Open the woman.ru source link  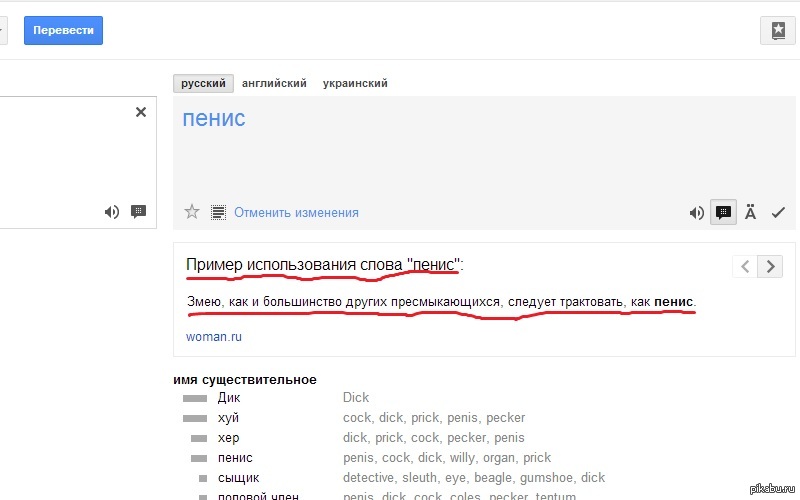click(x=214, y=337)
